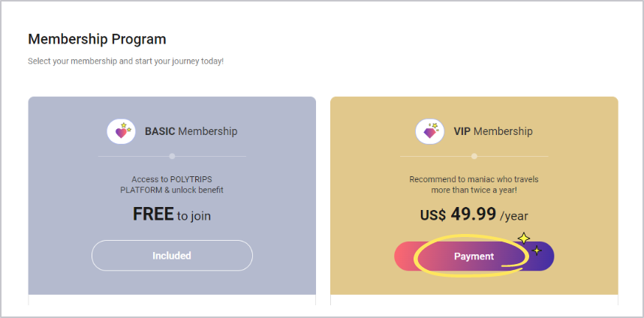Screen dimensions: 644x318
Task: Click the small sparkle star beside Payment
Action: (x=536, y=250)
